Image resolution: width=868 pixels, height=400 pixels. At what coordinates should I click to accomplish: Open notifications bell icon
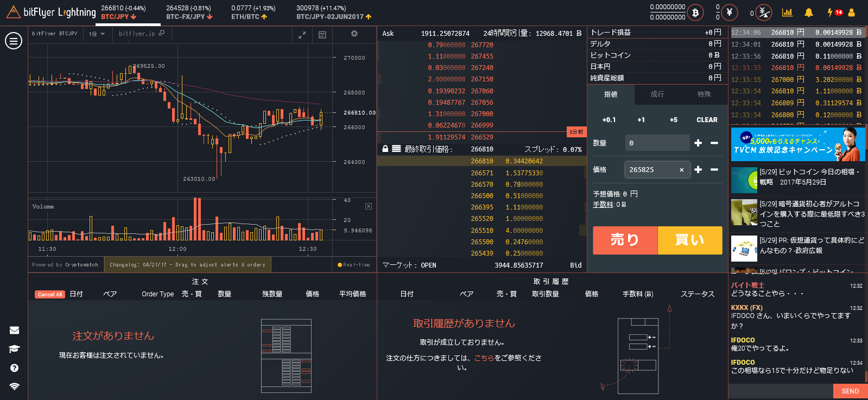click(x=808, y=12)
